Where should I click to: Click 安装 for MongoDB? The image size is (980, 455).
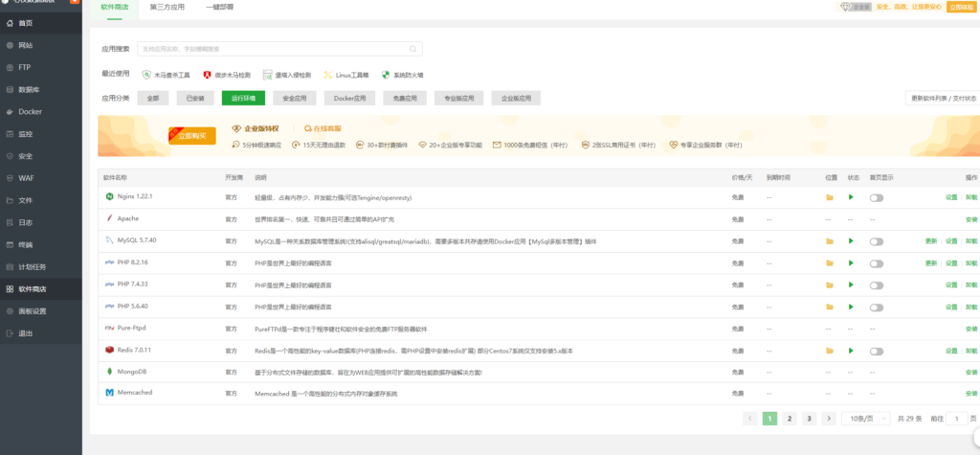tap(971, 373)
